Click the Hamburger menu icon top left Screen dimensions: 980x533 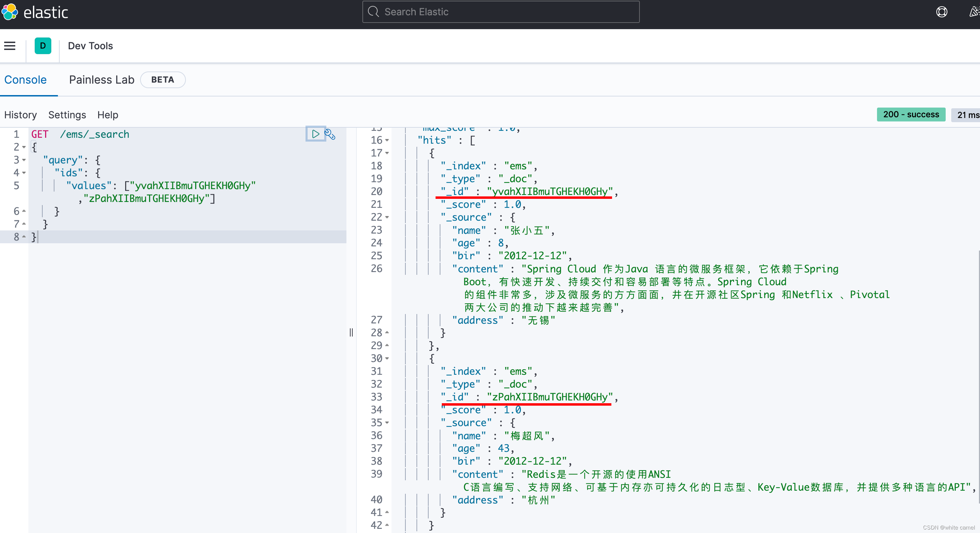[x=10, y=45]
